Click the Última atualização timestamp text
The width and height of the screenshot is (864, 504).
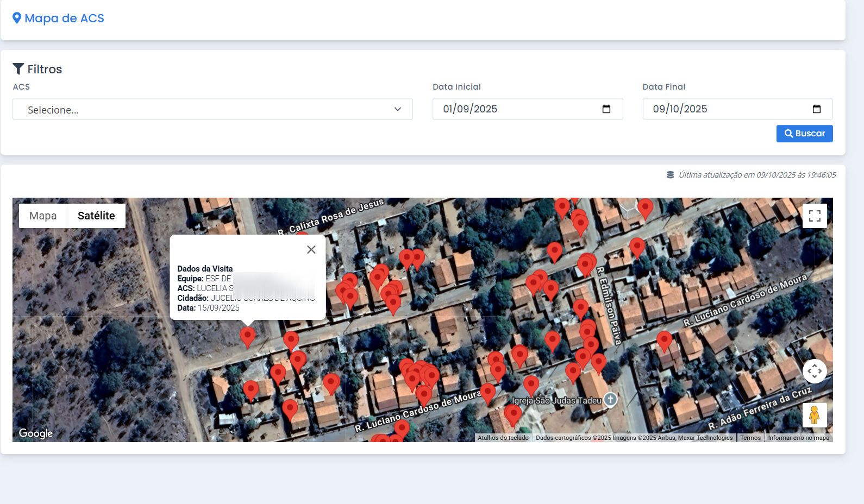pos(757,175)
